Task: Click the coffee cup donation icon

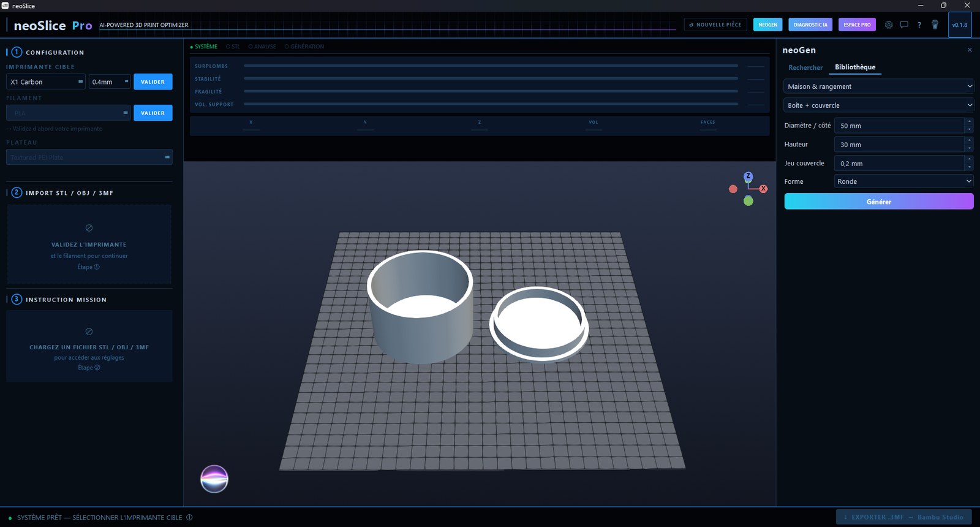Action: click(935, 25)
